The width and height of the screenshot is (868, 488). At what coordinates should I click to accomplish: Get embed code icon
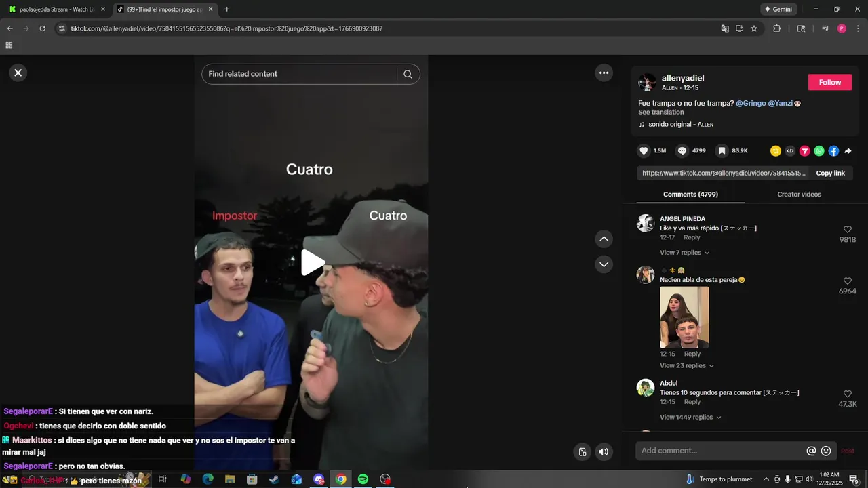[x=790, y=151]
